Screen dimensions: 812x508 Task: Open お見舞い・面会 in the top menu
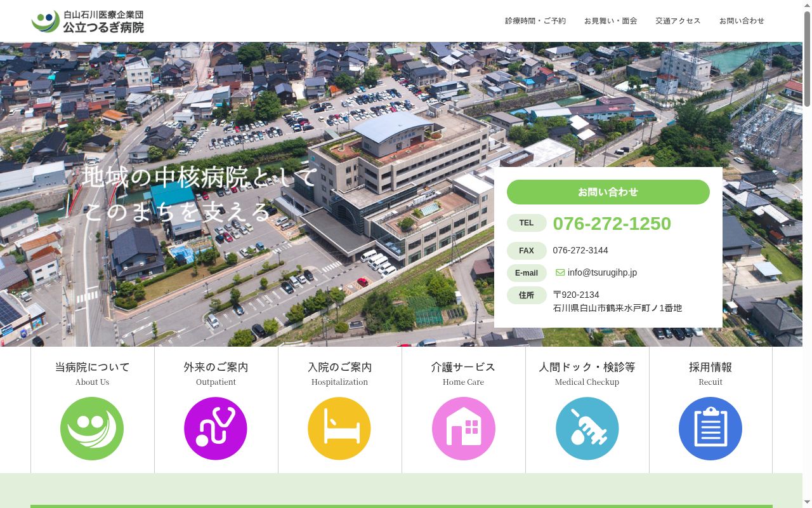pos(610,21)
